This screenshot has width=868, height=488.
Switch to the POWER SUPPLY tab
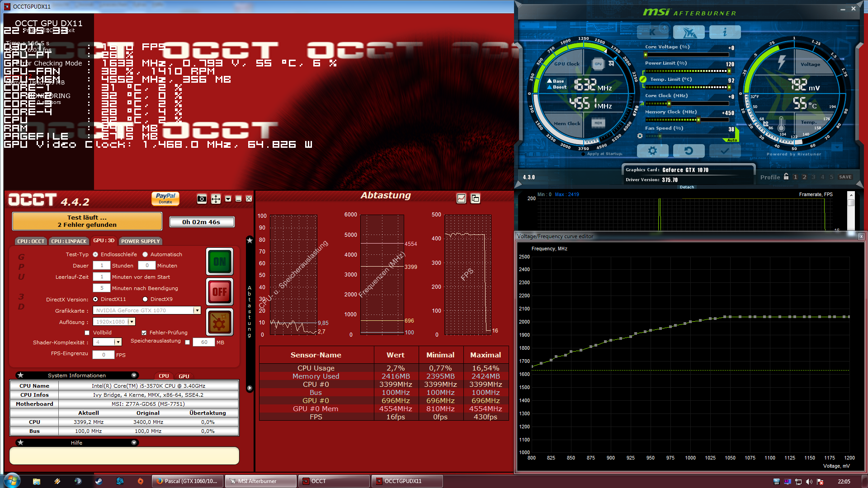[x=140, y=241]
